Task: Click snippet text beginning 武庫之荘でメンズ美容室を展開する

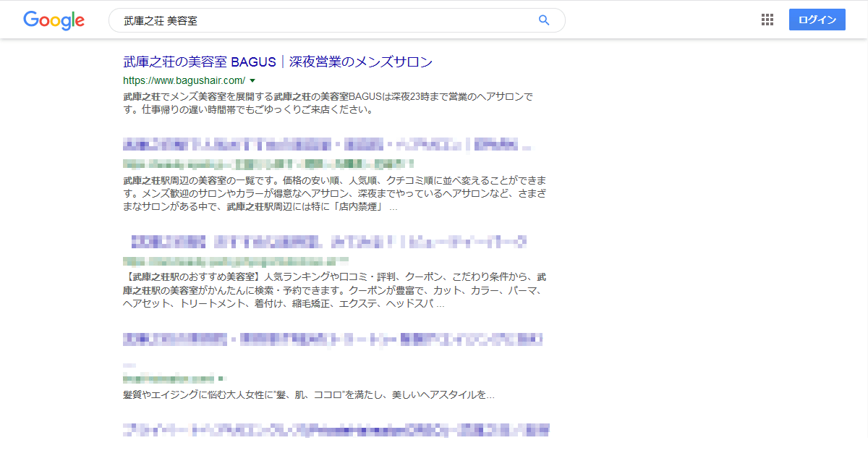Action: [328, 104]
